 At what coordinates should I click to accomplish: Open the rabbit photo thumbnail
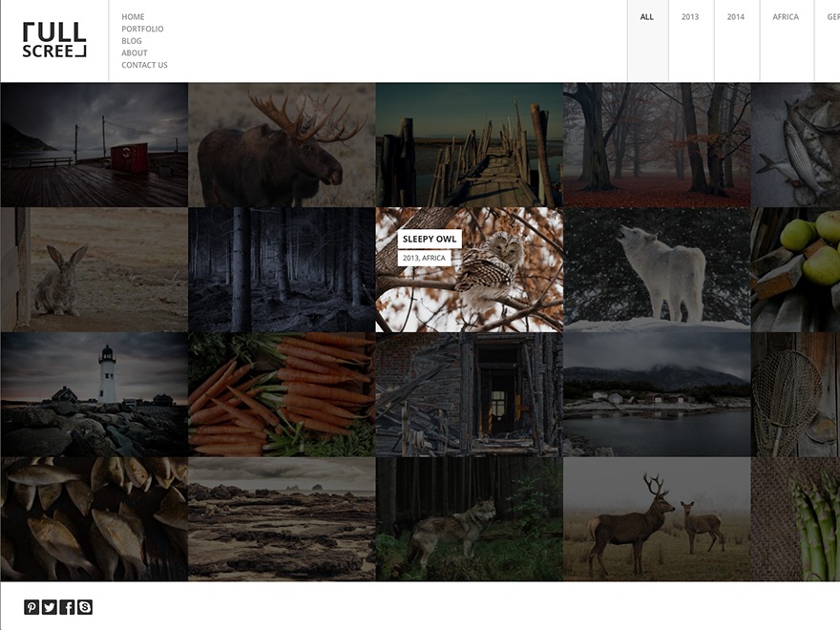pyautogui.click(x=94, y=269)
